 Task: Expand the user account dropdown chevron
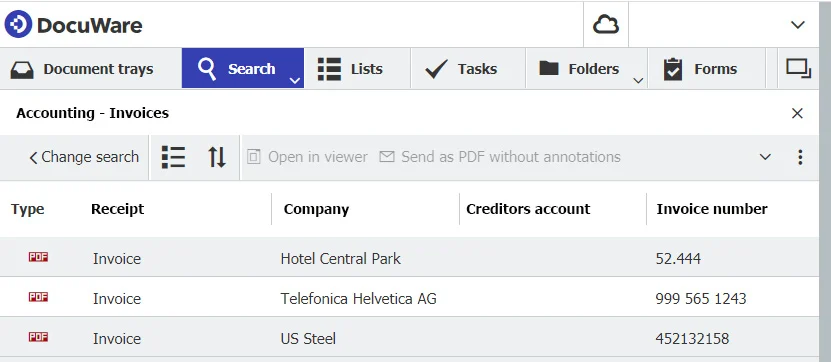pyautogui.click(x=798, y=25)
